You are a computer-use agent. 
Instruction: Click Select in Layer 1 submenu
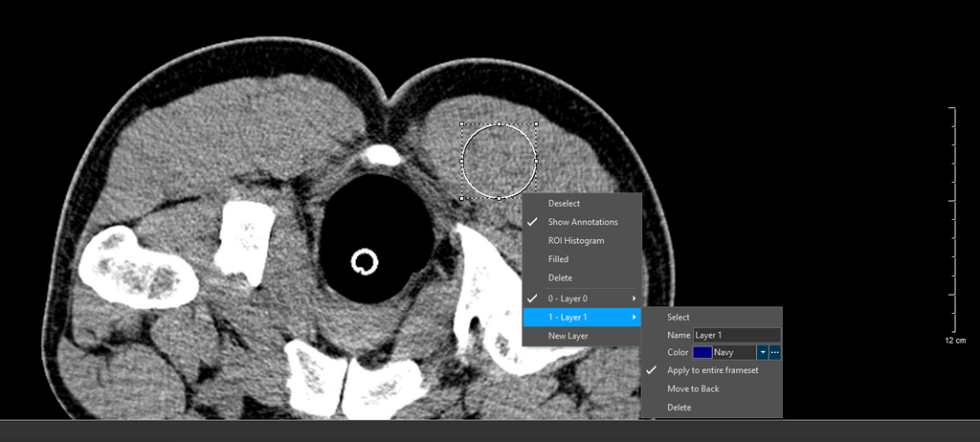(x=679, y=317)
